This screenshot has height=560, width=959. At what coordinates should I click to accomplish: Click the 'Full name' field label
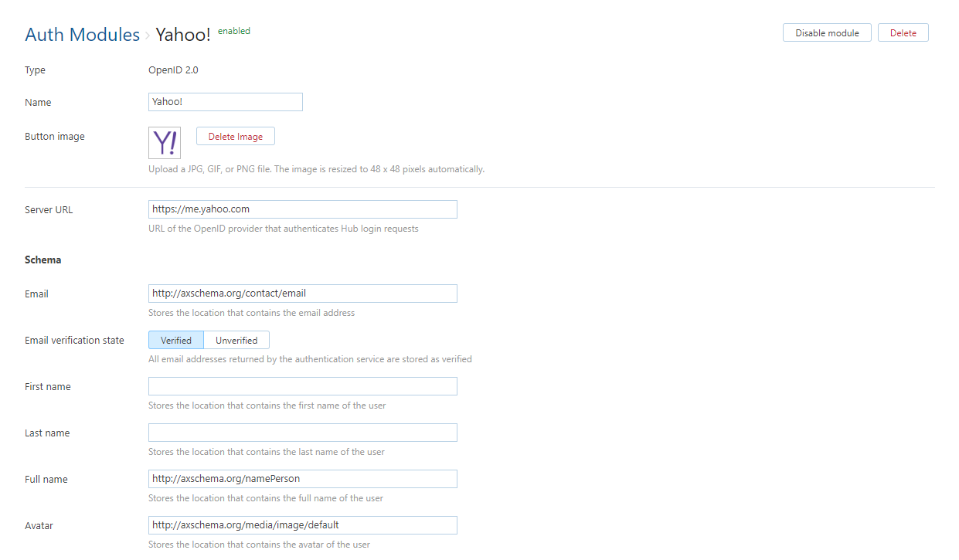click(46, 479)
